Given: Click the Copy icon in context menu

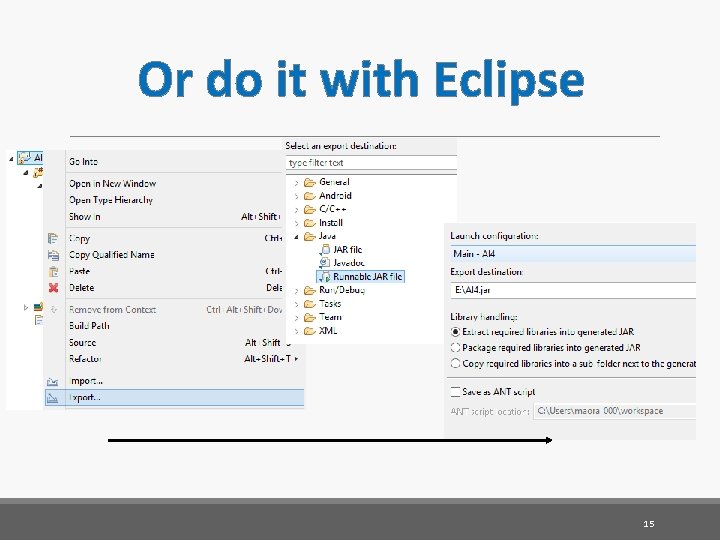Looking at the screenshot, I should tap(53, 238).
